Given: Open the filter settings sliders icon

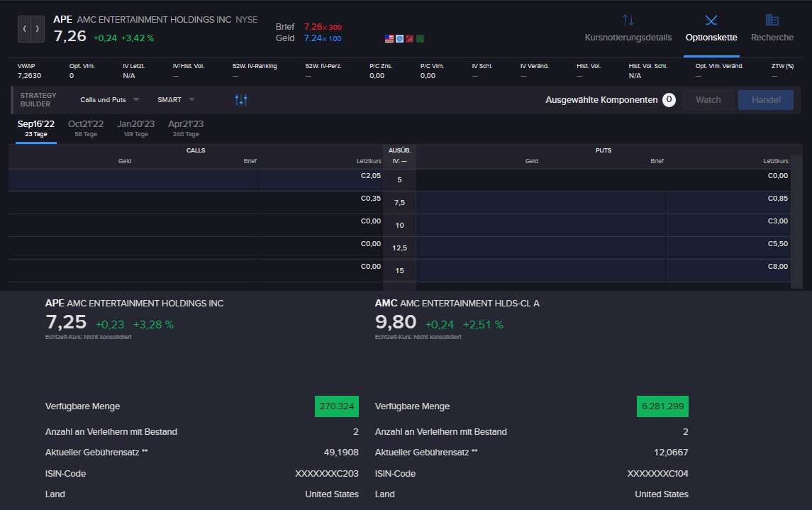Looking at the screenshot, I should click(241, 100).
